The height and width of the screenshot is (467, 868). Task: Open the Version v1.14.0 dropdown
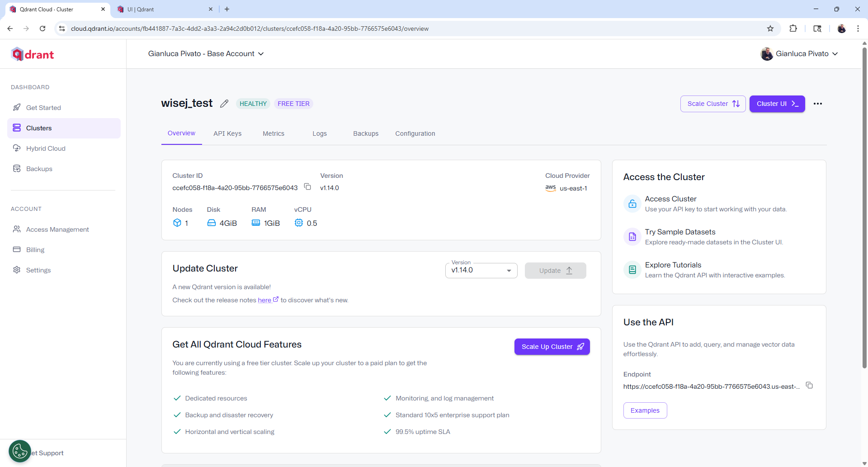(x=481, y=271)
